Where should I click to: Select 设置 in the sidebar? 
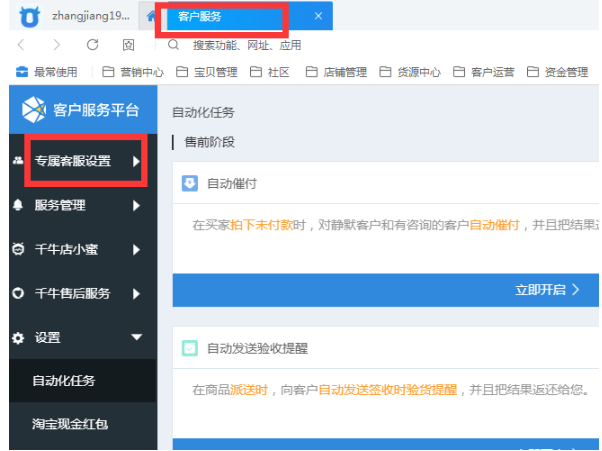coord(48,338)
